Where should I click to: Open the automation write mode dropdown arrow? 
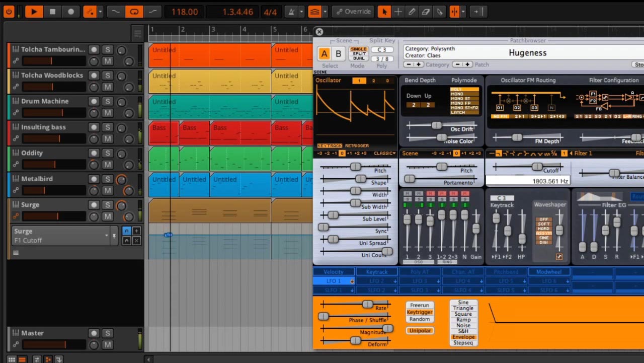coord(100,12)
